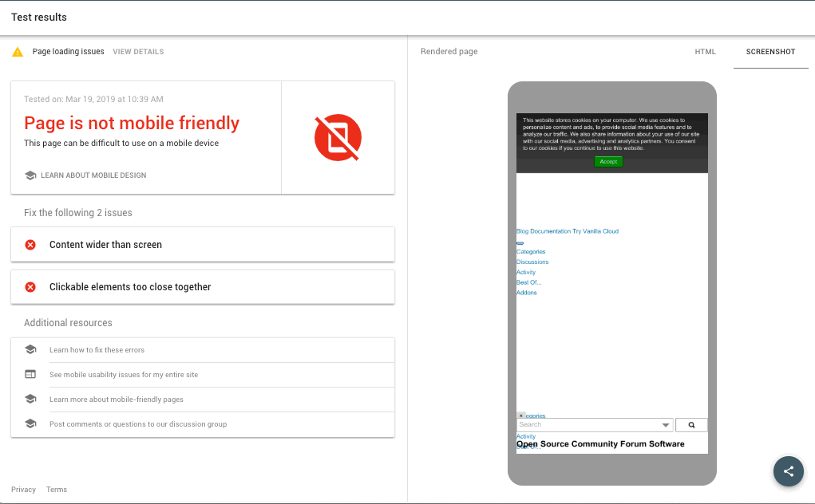Click the graduation cap icon for Learn how to fix errors
The image size is (815, 504).
pyautogui.click(x=30, y=349)
